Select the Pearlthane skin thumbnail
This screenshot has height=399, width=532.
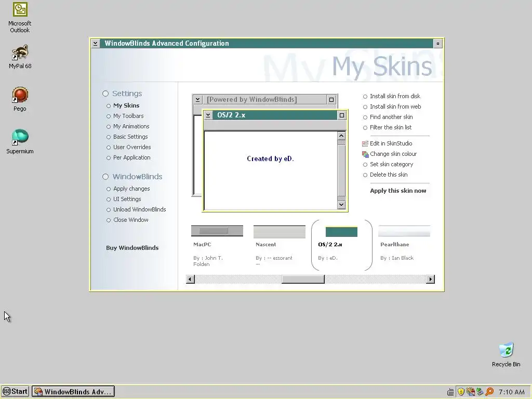point(404,231)
